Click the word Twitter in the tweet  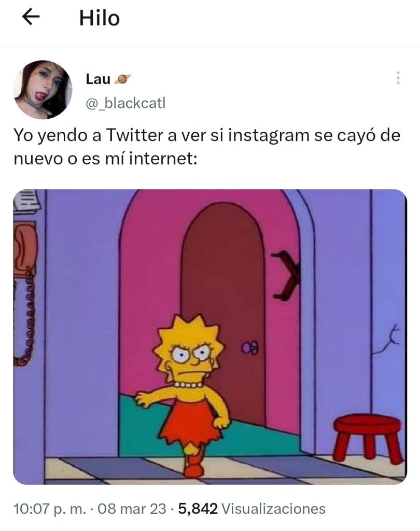pyautogui.click(x=134, y=135)
